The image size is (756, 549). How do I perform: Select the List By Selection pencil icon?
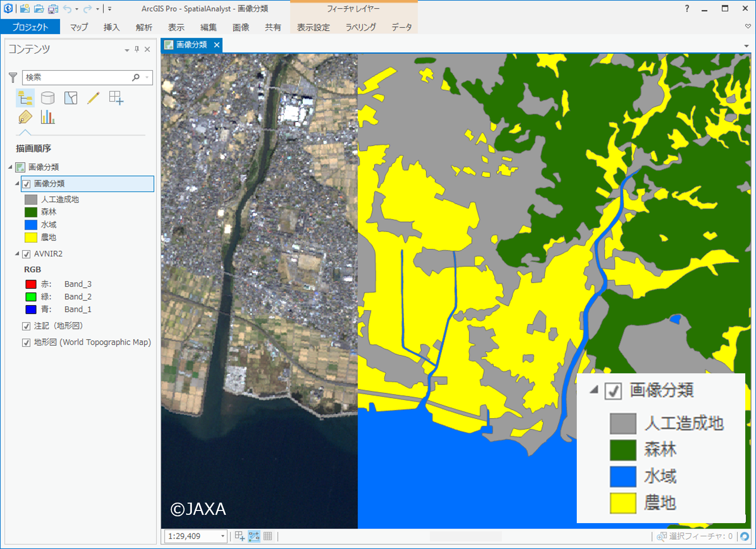94,98
